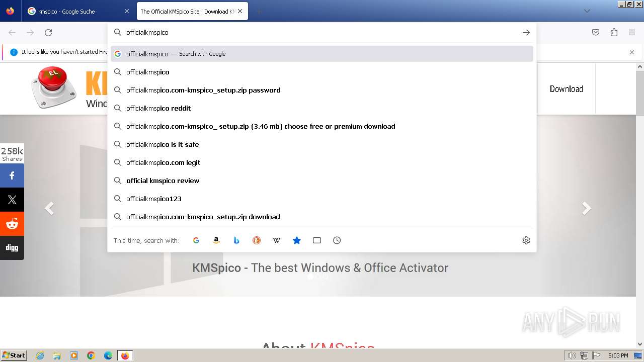Search this time with Wikipedia icon
Image resolution: width=644 pixels, height=362 pixels.
click(x=277, y=240)
